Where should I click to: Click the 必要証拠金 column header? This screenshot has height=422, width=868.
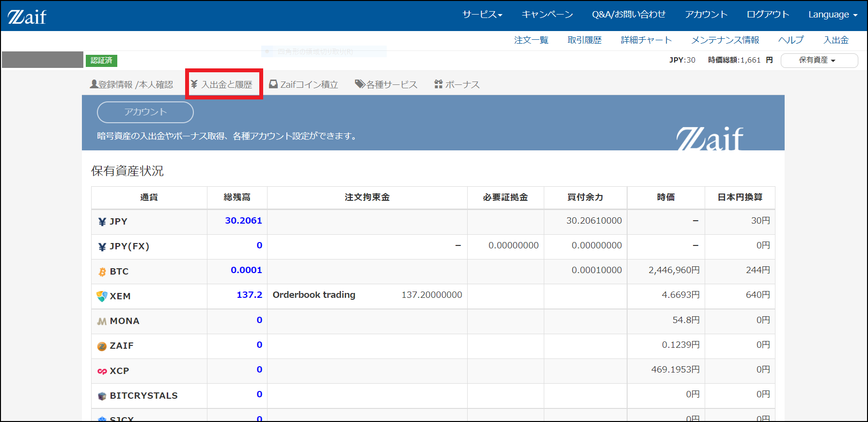(505, 197)
